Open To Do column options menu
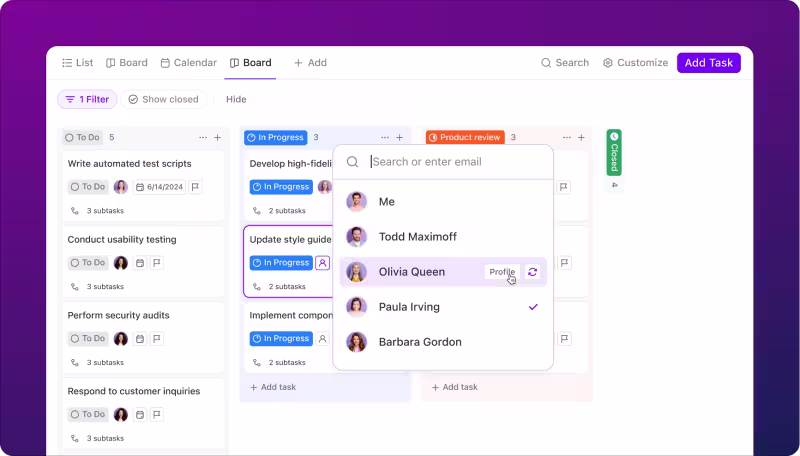This screenshot has width=800, height=456. 203,138
